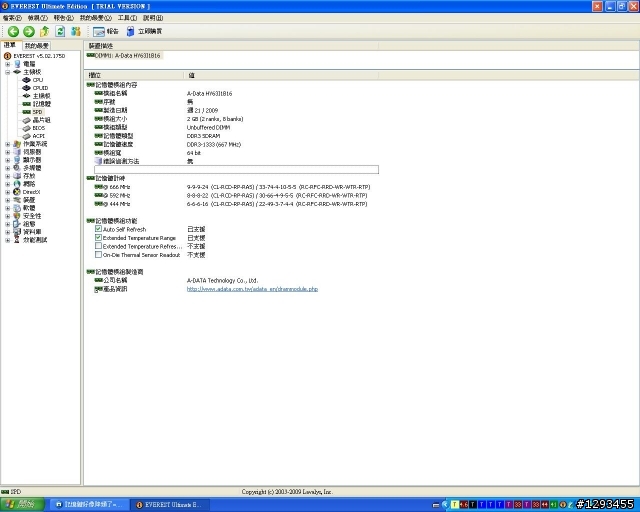Expand the 電腦 computer tree node
Screen dimensions: 640x512
7,64
